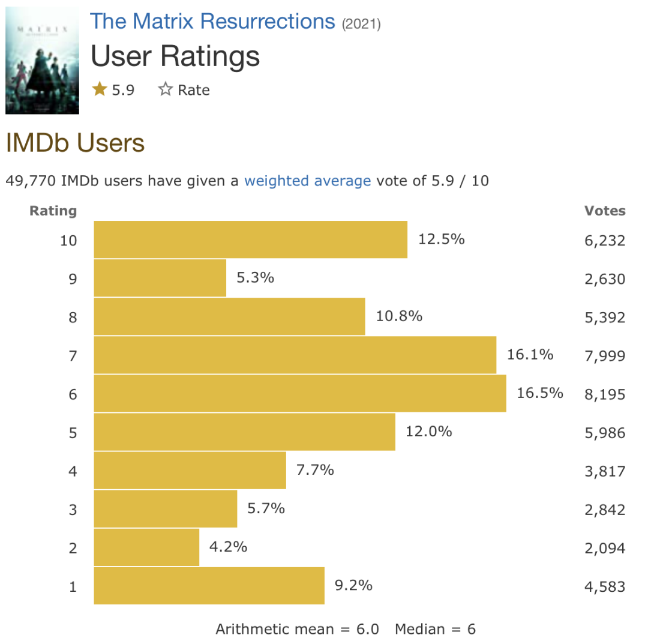Screen dimensions: 648x644
Task: Click the 6,232 votes count
Action: [x=605, y=241]
